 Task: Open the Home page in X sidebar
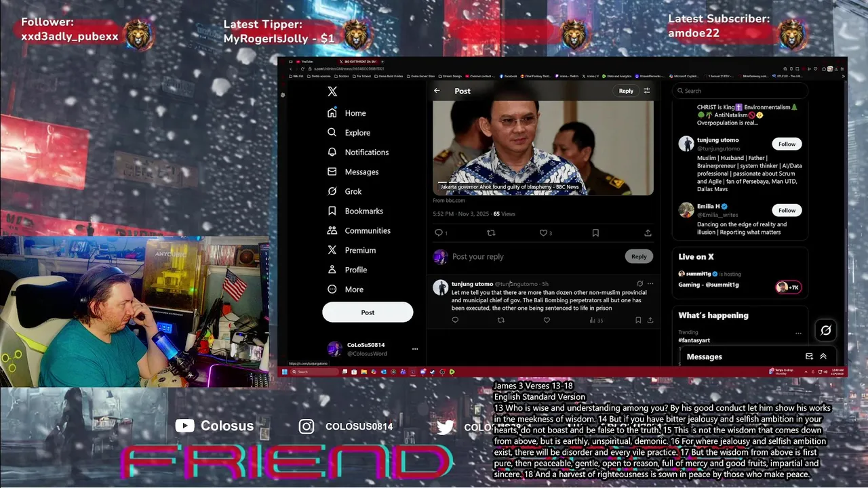tap(347, 113)
